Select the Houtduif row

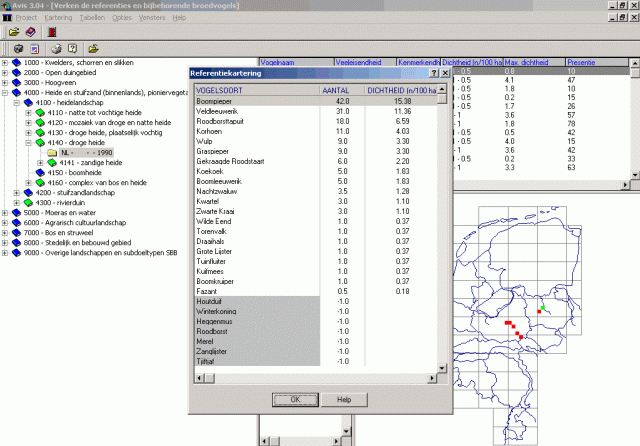[316, 301]
